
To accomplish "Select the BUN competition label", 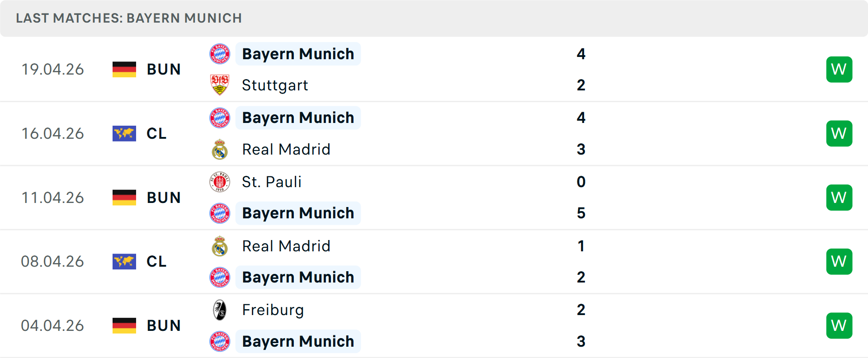I will [164, 69].
